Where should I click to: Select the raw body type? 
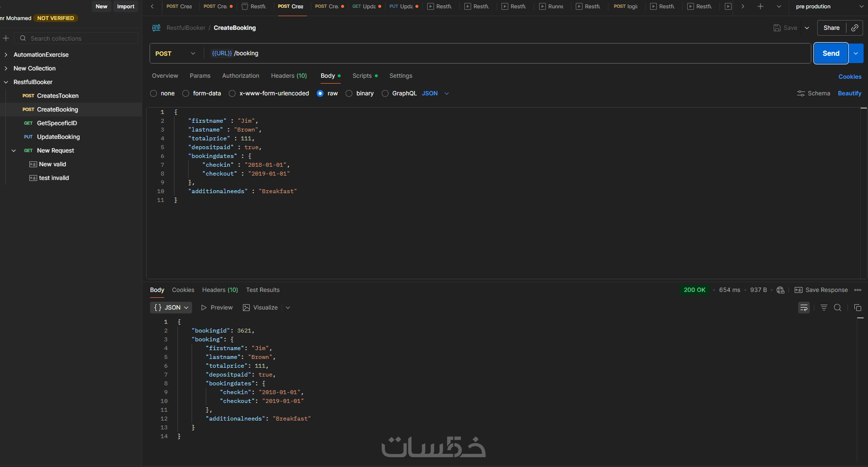click(320, 93)
